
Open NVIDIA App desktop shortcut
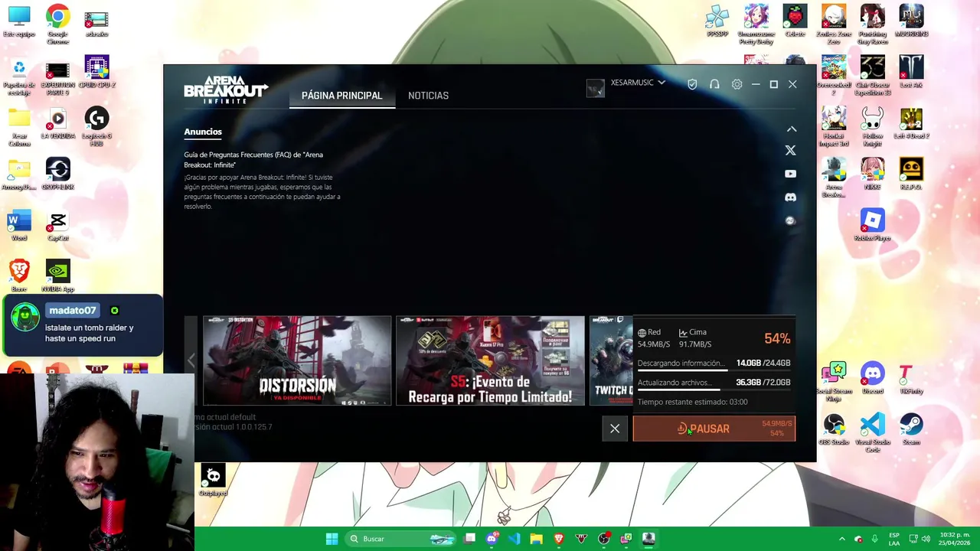(x=57, y=276)
